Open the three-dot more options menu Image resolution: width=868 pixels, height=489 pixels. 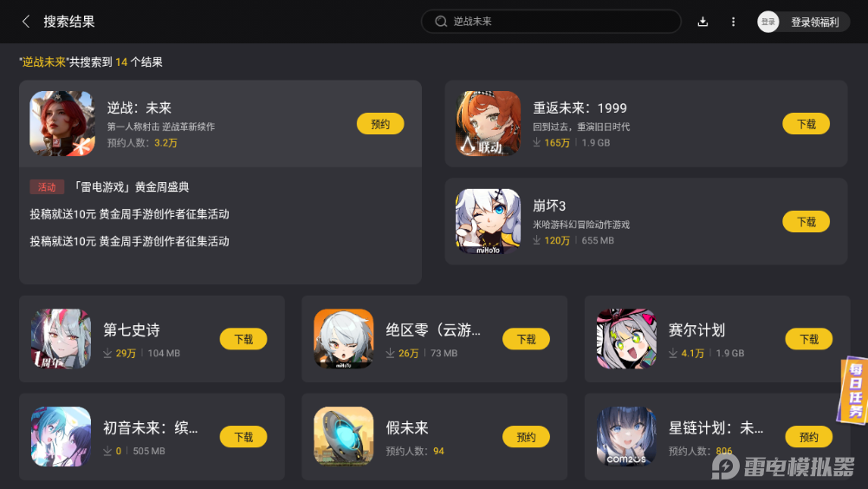tap(733, 22)
